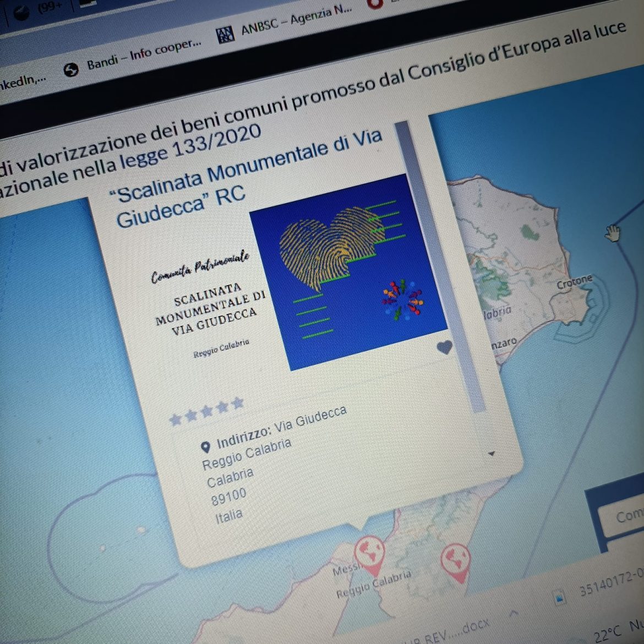This screenshot has height=644, width=644.
Task: Click the map marker east of Reggio Calabria
Action: click(456, 560)
